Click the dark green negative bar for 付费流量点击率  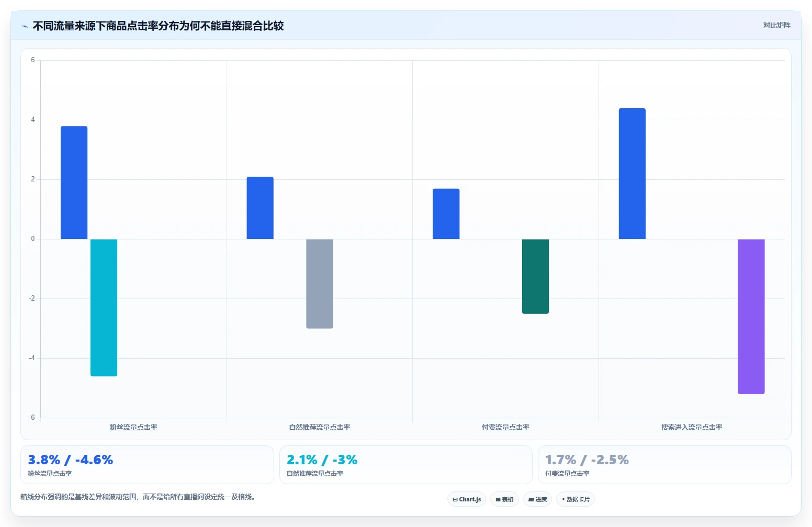tap(535, 276)
